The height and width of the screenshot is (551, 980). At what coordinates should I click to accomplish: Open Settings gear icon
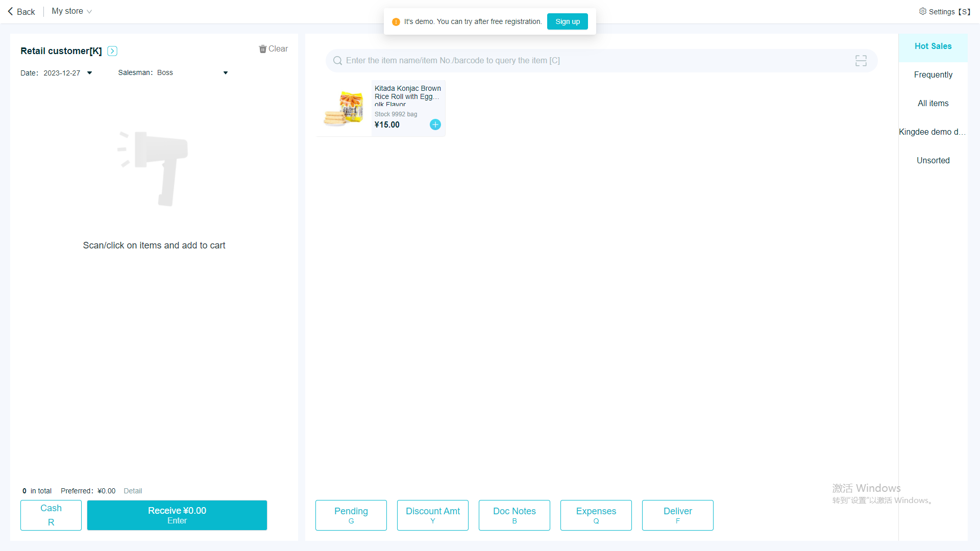[922, 11]
